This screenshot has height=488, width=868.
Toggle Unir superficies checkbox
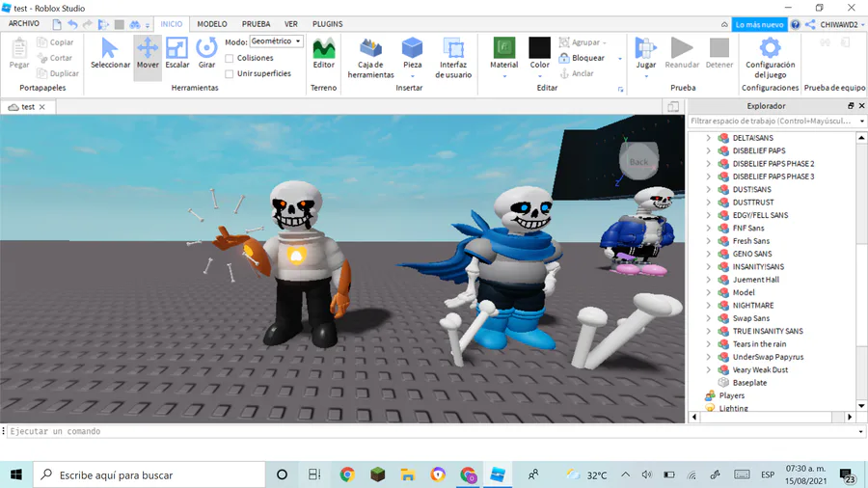click(230, 73)
